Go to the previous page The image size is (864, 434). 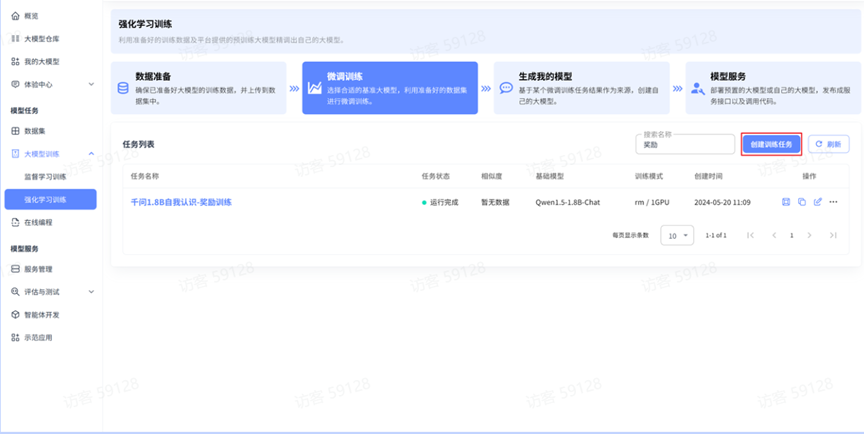click(774, 235)
